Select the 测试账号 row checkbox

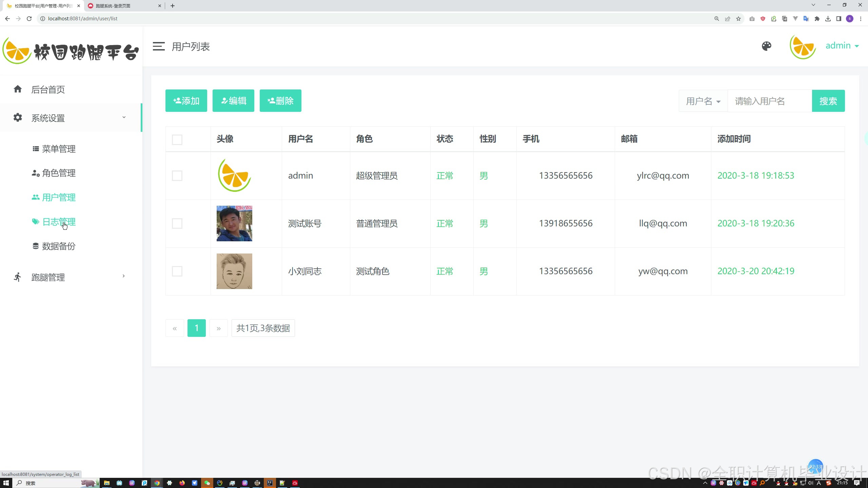coord(177,223)
